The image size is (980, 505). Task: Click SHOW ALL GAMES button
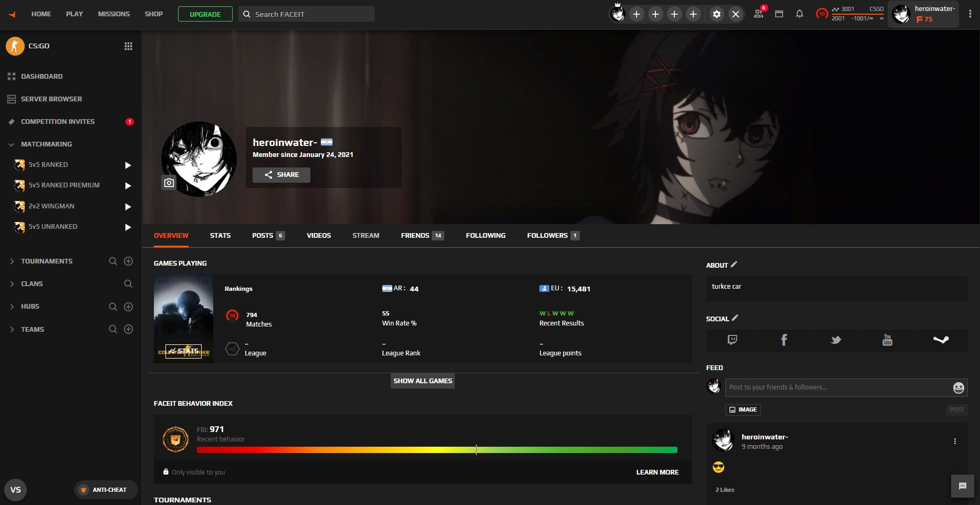tap(423, 381)
